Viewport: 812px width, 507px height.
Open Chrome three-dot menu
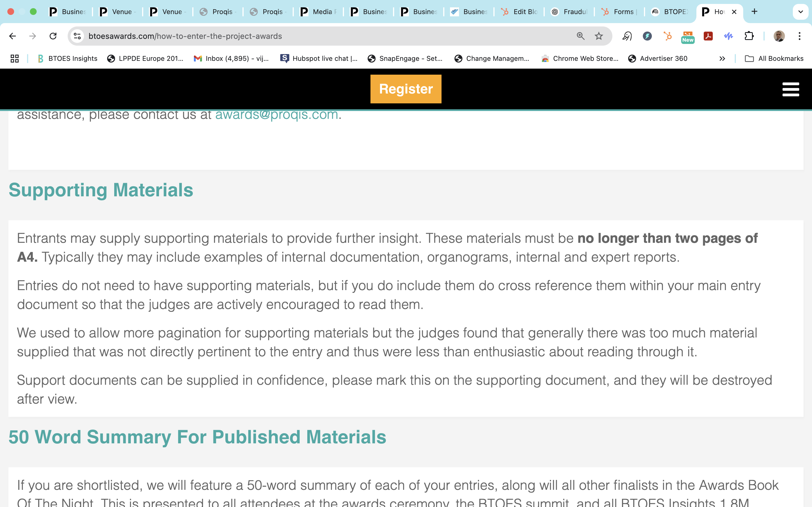coord(800,36)
